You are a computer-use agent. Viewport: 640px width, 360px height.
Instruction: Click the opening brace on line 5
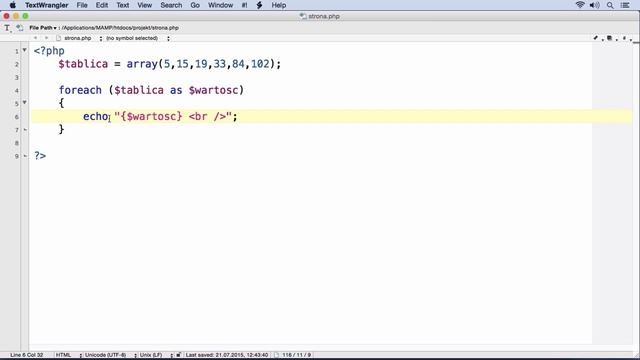point(61,102)
